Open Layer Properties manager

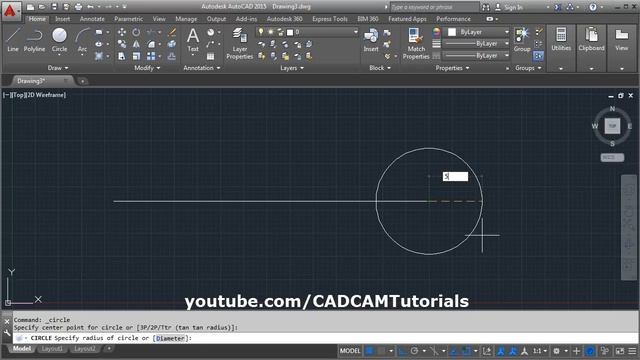click(240, 43)
